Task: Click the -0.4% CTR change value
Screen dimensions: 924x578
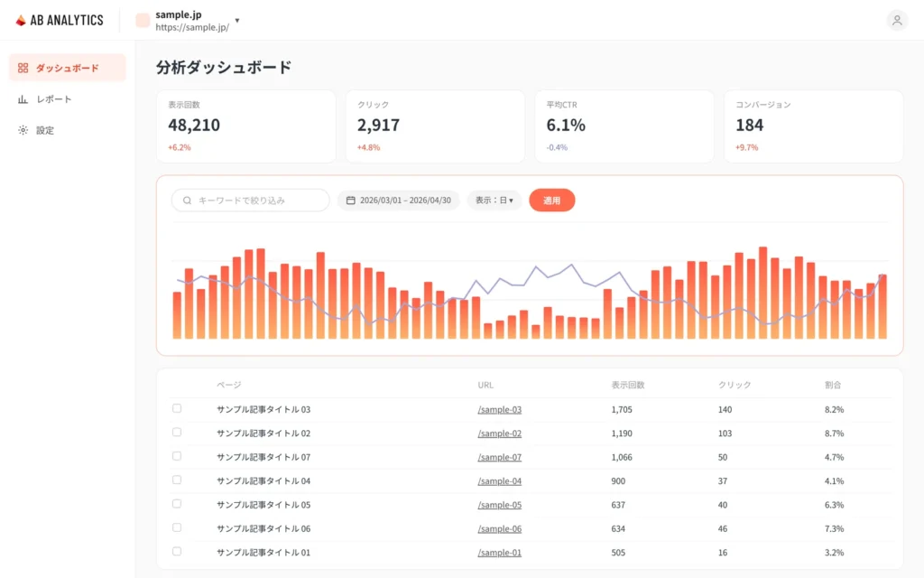Action: click(557, 147)
